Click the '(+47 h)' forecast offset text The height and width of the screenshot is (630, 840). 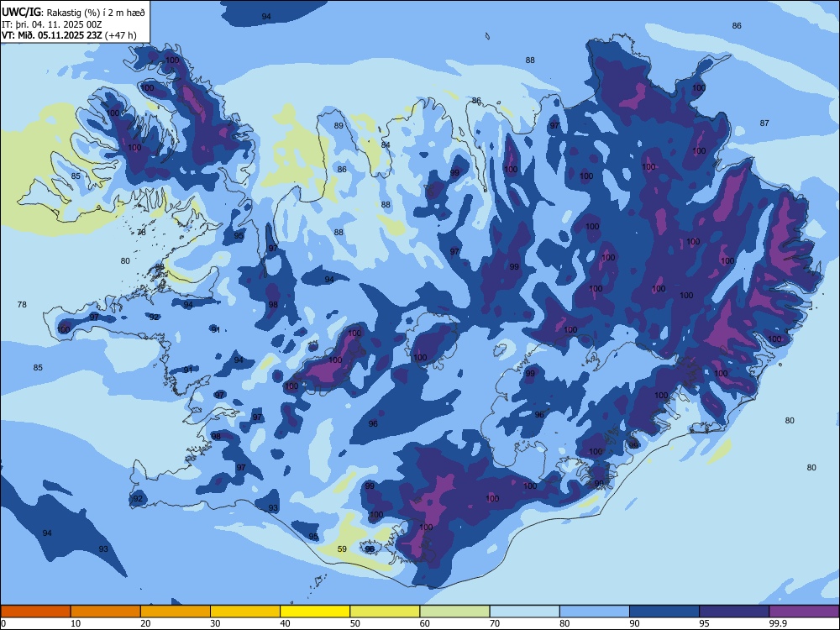point(120,35)
